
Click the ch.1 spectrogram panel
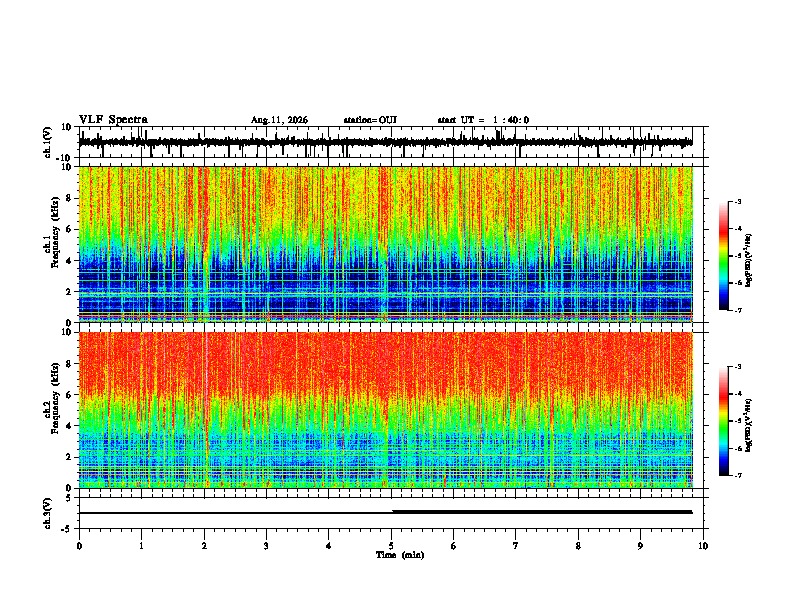pos(385,244)
